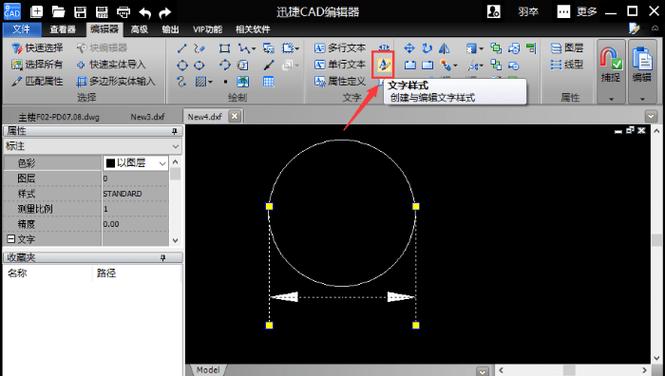
Task: Open the document tabs list dropdown
Action: 651,116
